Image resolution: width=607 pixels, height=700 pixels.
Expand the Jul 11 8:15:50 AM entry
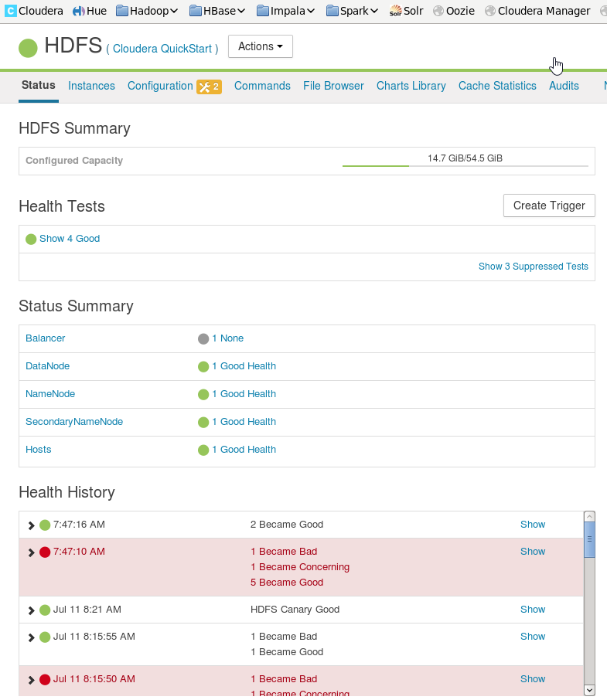tap(31, 680)
